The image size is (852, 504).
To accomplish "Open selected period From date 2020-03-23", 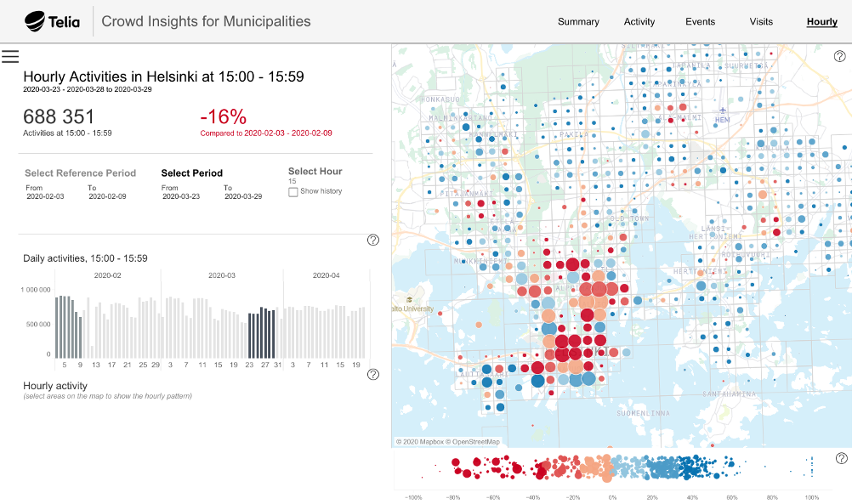I will [182, 196].
